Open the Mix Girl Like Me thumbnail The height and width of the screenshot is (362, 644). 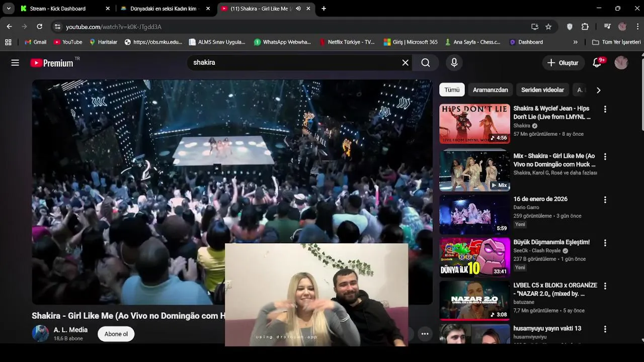(x=474, y=170)
